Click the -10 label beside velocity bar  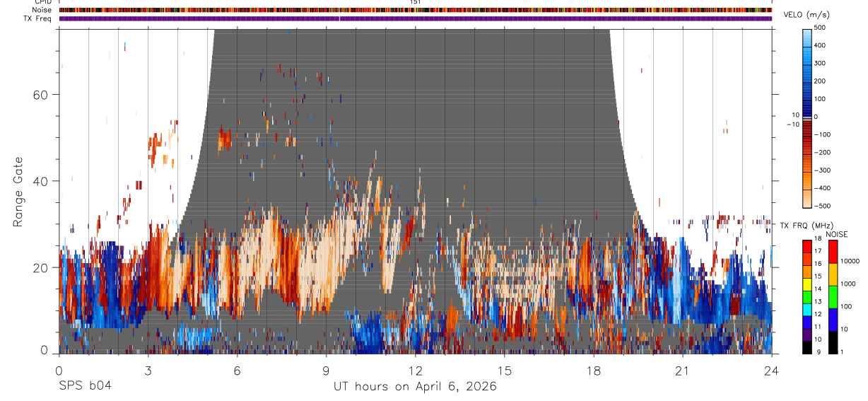pos(793,124)
